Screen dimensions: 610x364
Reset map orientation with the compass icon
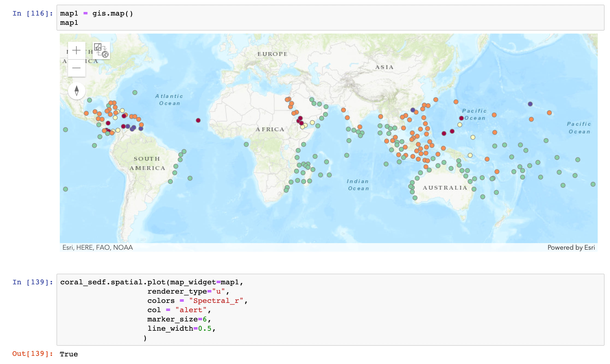coord(77,91)
